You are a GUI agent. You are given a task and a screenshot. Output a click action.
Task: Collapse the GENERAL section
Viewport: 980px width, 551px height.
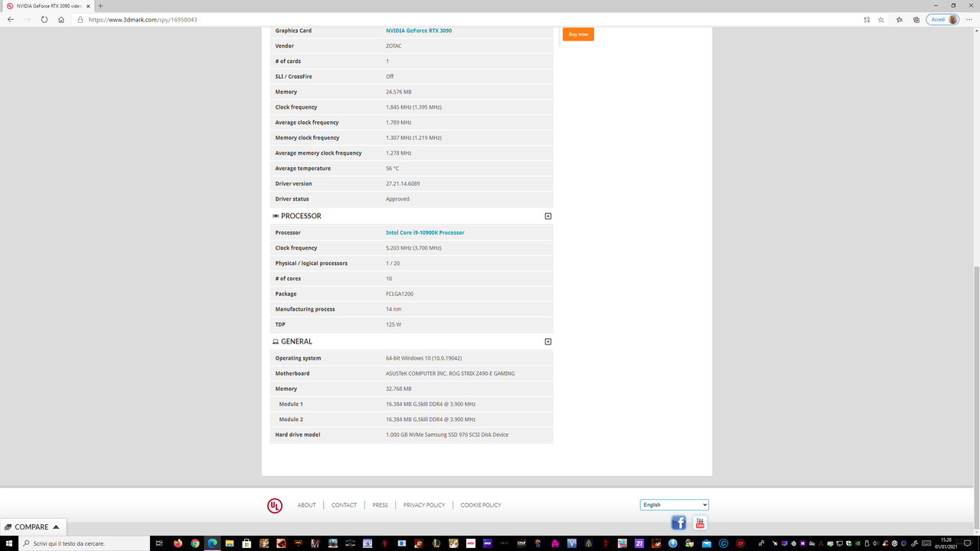[x=547, y=341]
